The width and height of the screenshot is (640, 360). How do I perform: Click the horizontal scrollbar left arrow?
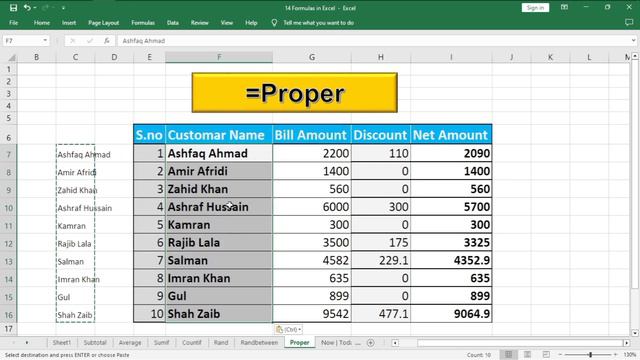[395, 343]
